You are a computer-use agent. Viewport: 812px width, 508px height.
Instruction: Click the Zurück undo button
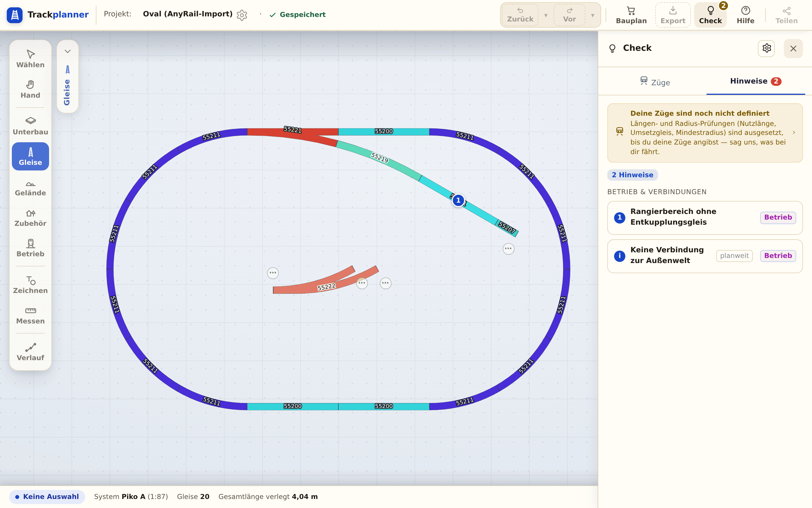click(x=520, y=15)
